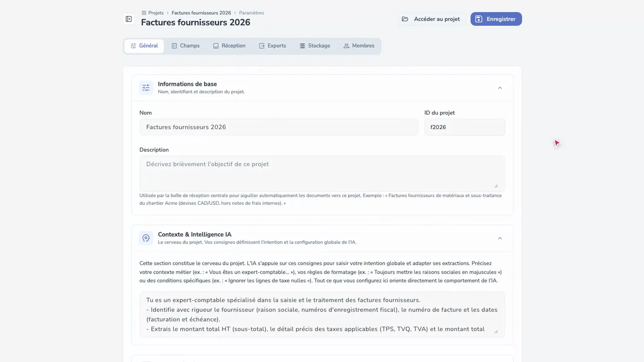Click the Paramètres breadcrumb text
Viewport: 644px width, 362px height.
pos(251,13)
